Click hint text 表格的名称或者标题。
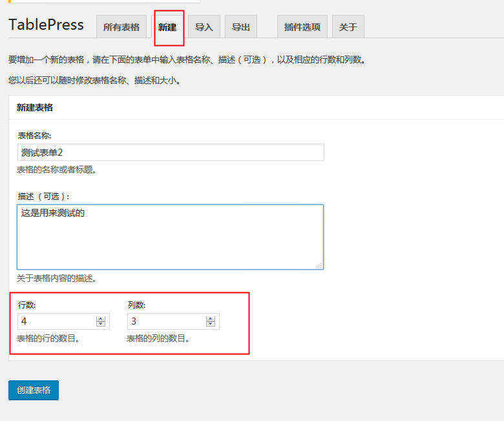Image resolution: width=504 pixels, height=421 pixels. click(x=57, y=169)
